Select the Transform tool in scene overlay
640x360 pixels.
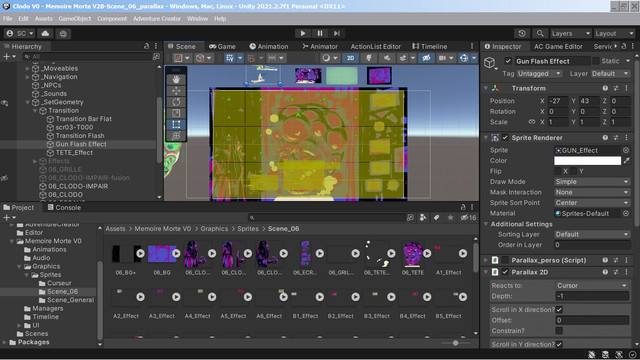(x=176, y=136)
